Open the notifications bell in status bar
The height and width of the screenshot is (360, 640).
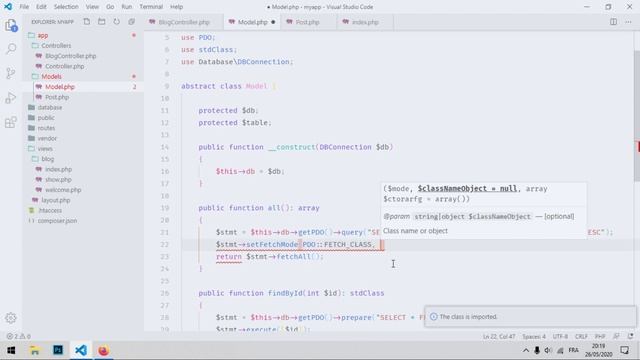coord(631,336)
